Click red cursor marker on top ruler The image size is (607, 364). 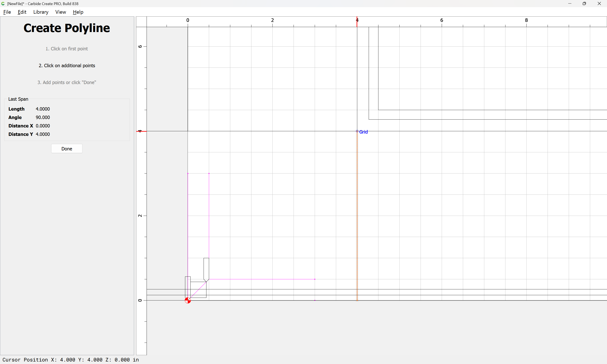pos(357,21)
